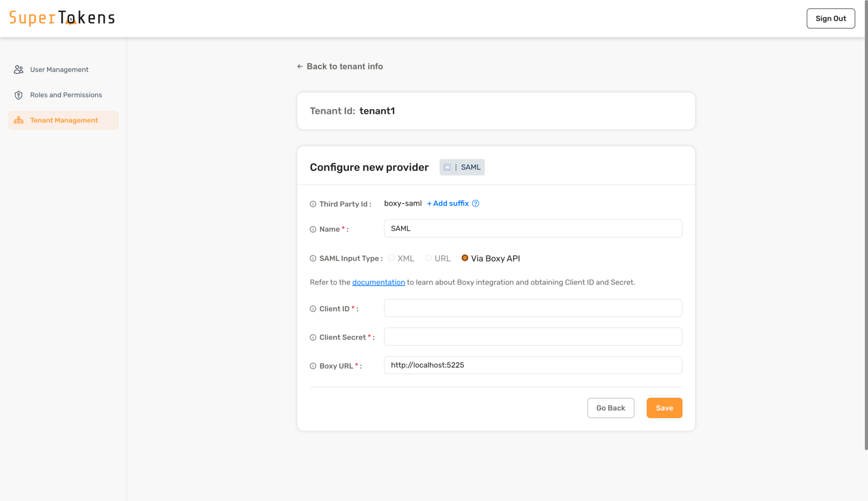The height and width of the screenshot is (501, 868).
Task: Click the Sign Out button
Action: 830,18
